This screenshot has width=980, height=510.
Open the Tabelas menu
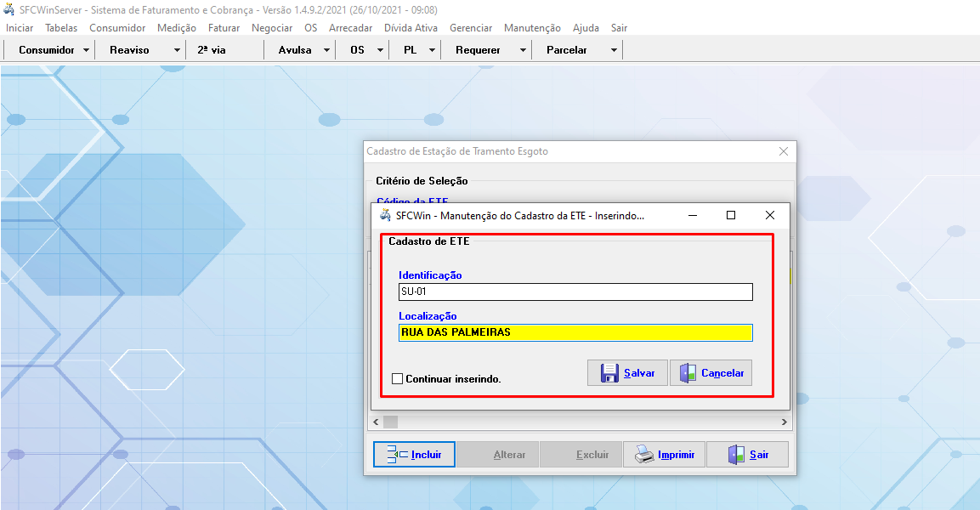point(61,28)
